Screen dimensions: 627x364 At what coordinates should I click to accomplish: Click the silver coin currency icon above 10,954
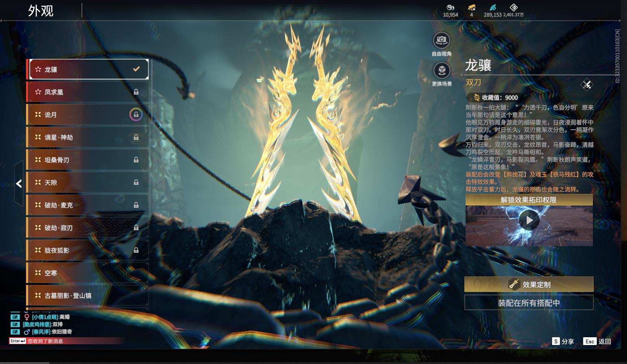tap(450, 7)
